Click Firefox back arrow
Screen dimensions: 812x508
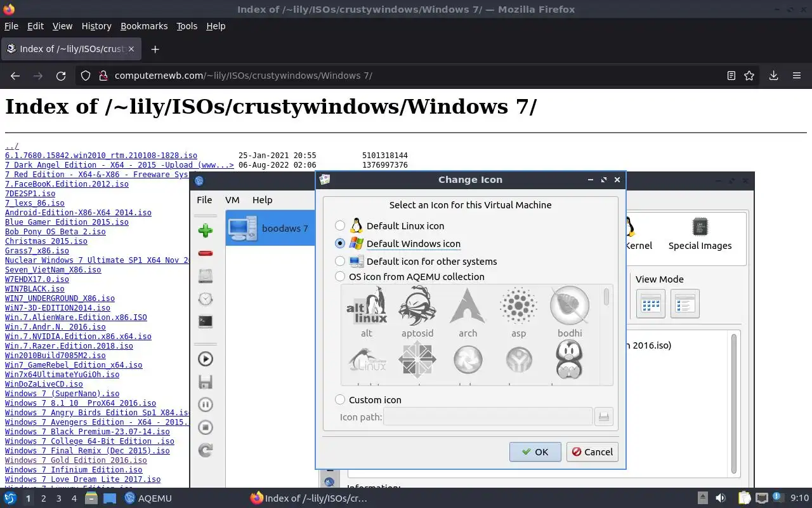tap(15, 76)
